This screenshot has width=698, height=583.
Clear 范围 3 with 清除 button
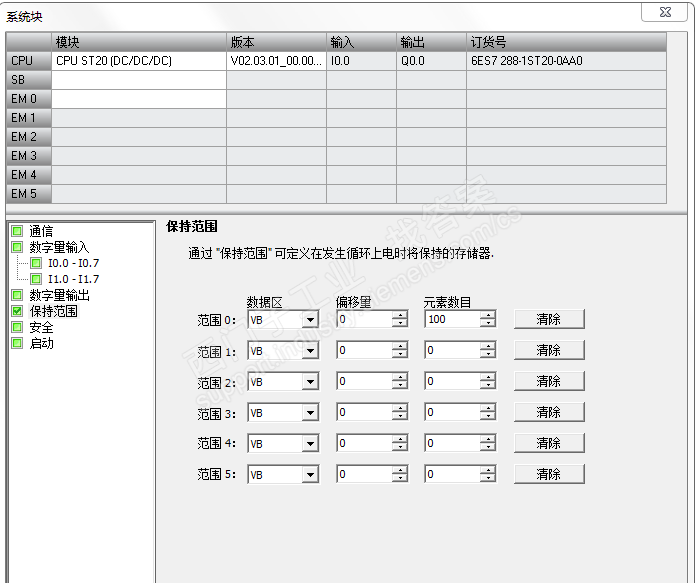[549, 413]
